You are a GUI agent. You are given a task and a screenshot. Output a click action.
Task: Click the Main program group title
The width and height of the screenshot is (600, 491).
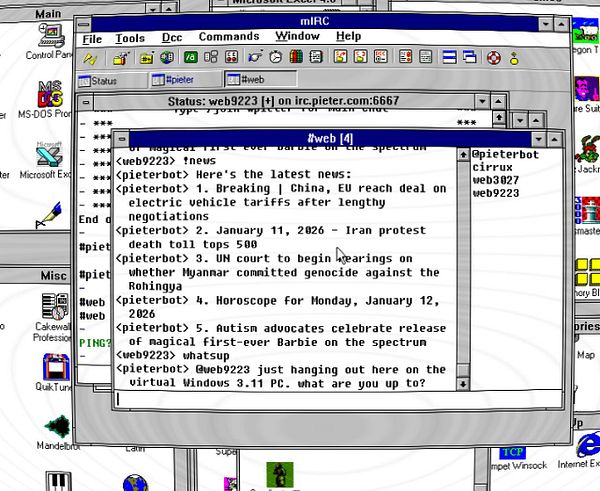pyautogui.click(x=48, y=14)
